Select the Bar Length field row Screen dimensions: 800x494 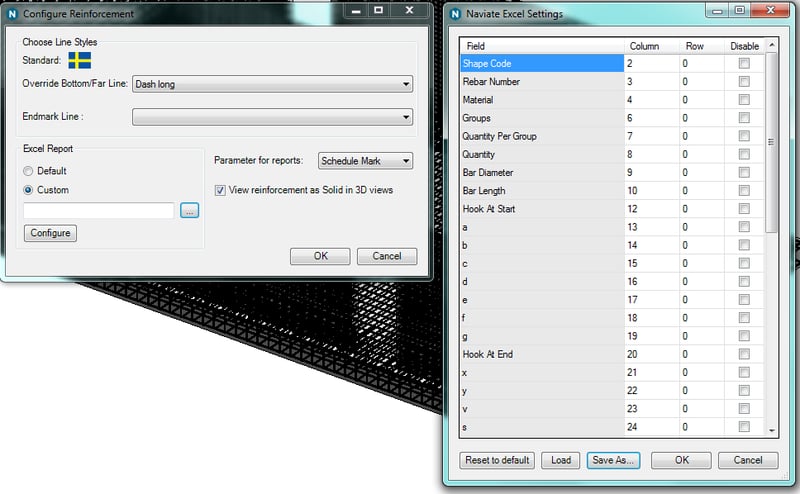click(542, 190)
